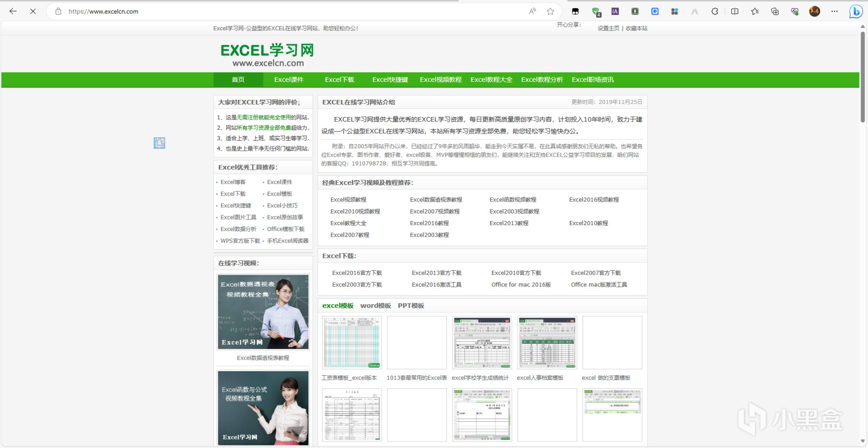Open the Excel函数与公式 video tutorial image
The height and width of the screenshot is (448, 868).
(263, 408)
